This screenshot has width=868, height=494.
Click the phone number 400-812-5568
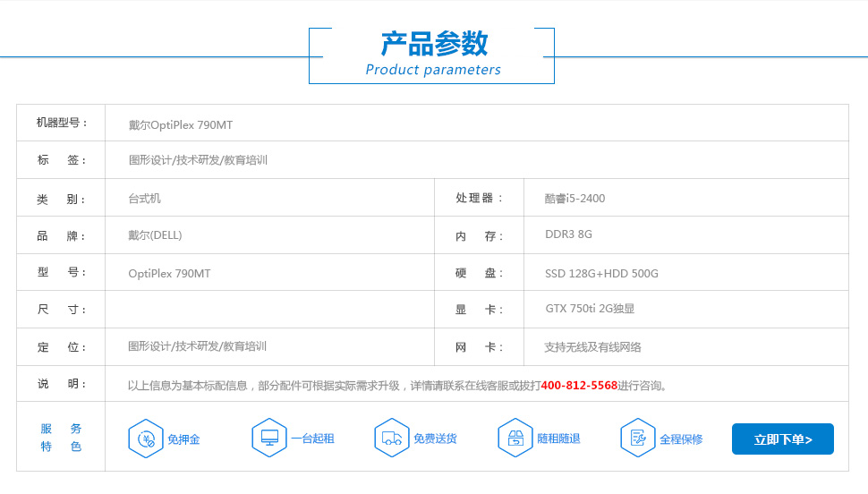579,386
